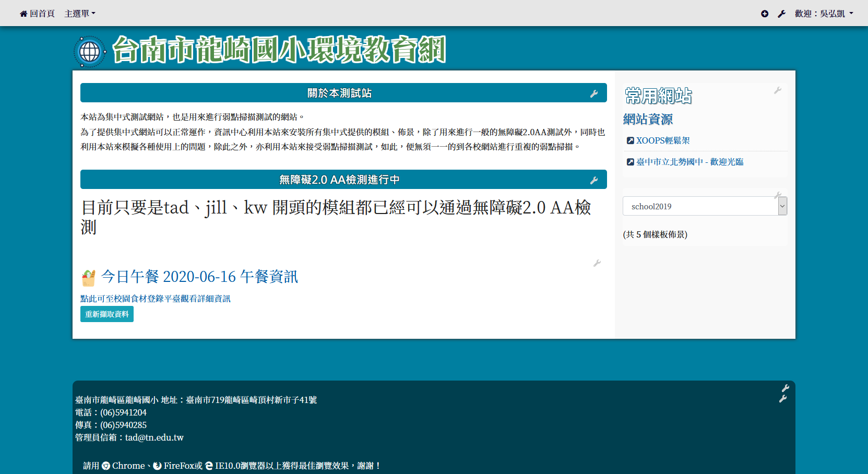
Task: Open the 主選單 dropdown menu
Action: pos(79,14)
